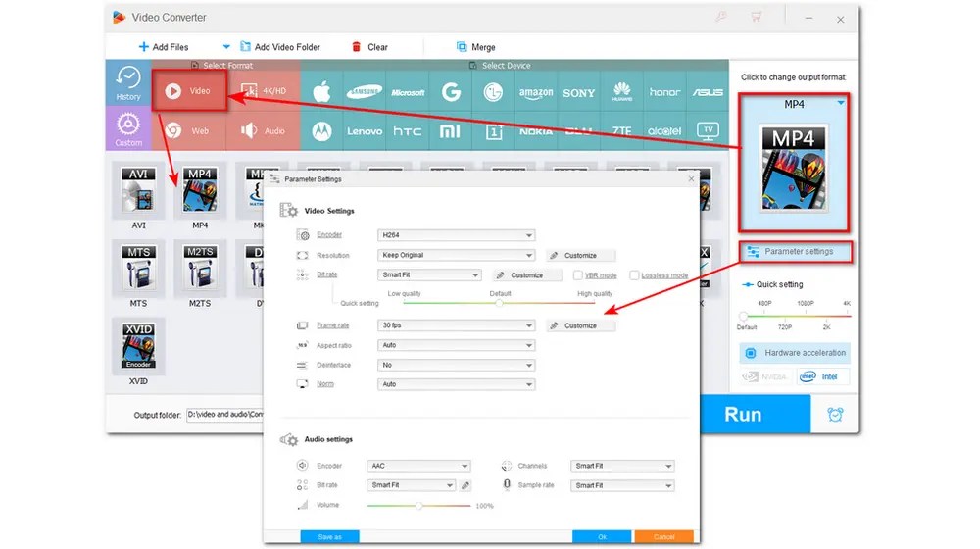This screenshot has width=980, height=549.
Task: Click Add Files in the toolbar
Action: tap(163, 47)
